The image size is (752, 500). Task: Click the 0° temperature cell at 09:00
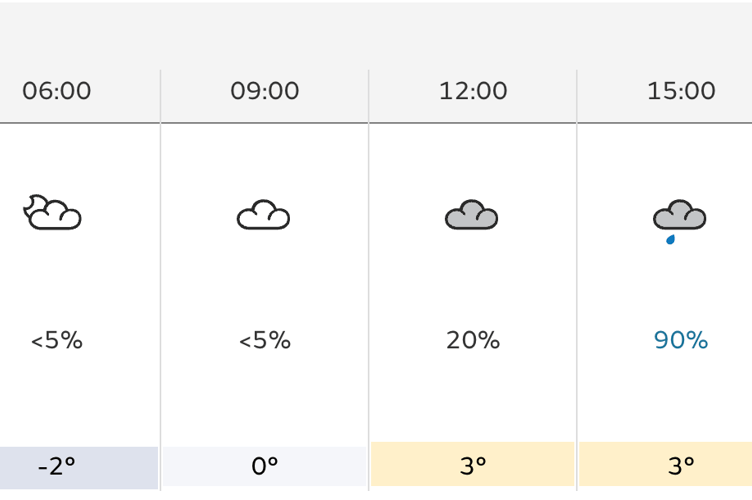pos(265,466)
